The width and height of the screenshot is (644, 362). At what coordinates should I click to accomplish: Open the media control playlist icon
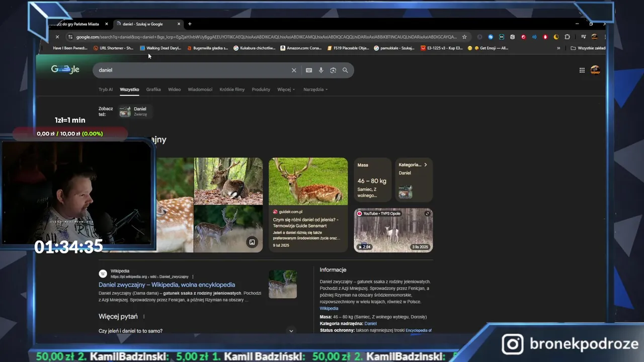pos(583,37)
